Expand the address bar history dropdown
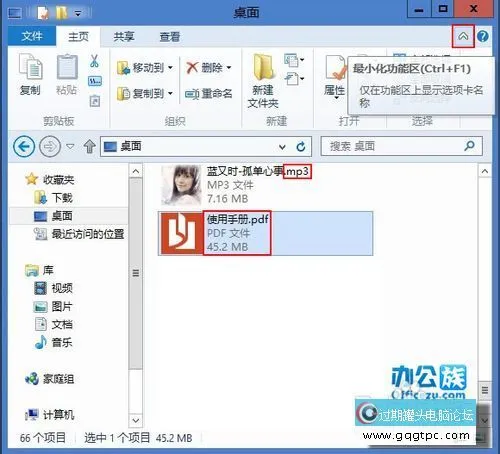500x454 pixels. tap(282, 147)
